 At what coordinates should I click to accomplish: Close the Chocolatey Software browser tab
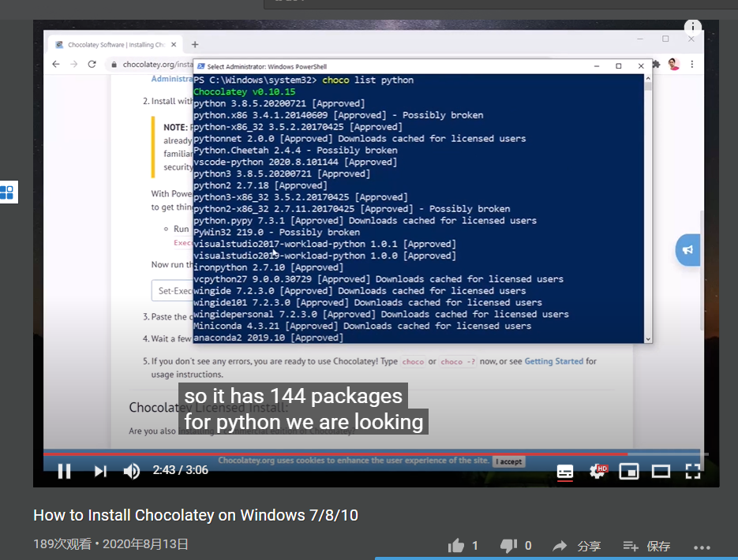(174, 45)
